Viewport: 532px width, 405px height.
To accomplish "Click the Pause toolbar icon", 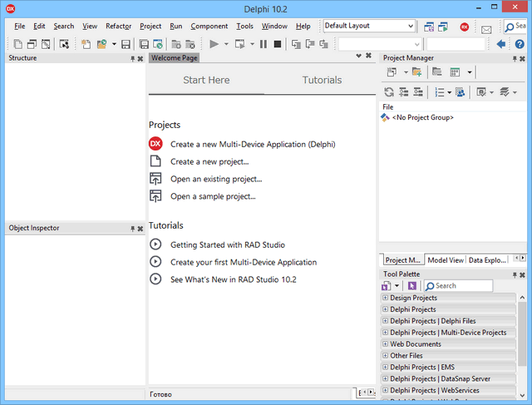I will 264,43.
